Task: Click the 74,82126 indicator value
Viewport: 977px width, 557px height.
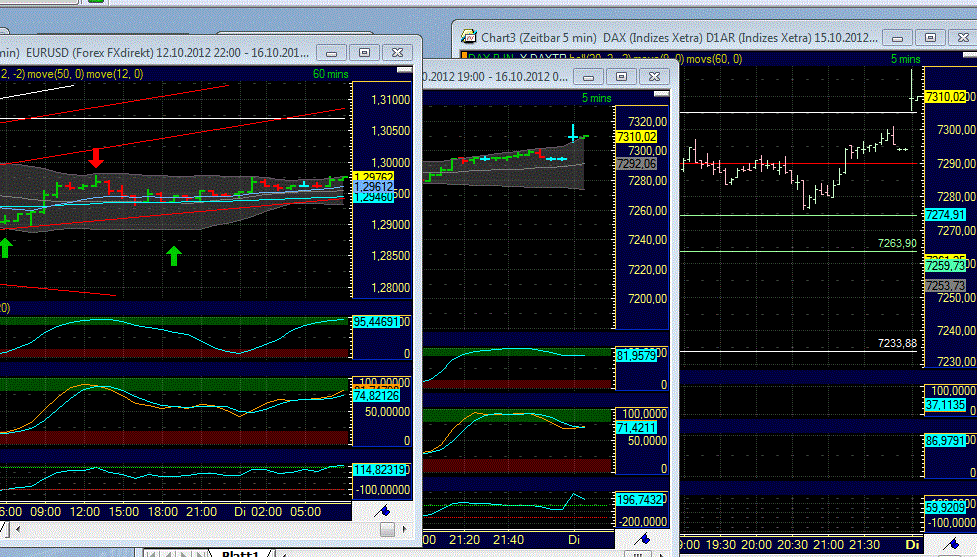Action: point(376,396)
